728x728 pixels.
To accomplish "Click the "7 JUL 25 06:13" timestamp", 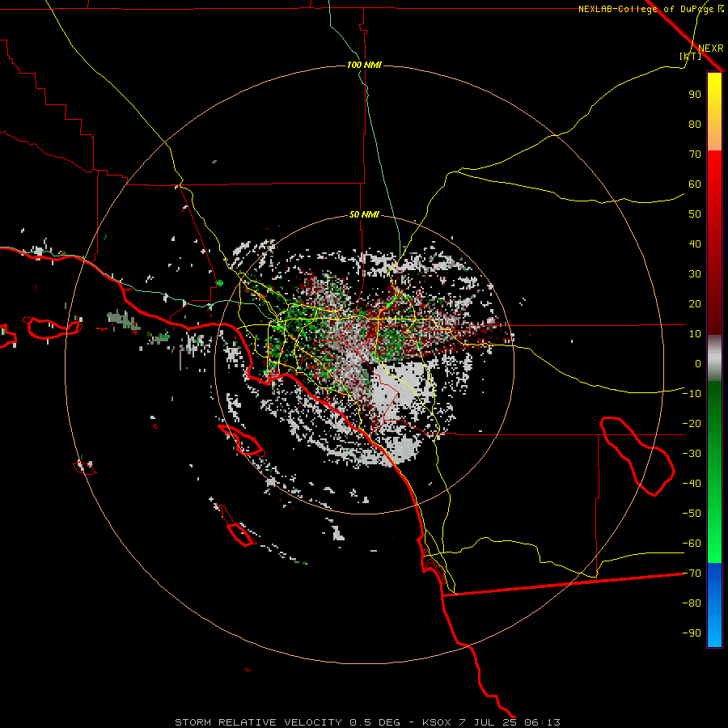I will tap(510, 722).
